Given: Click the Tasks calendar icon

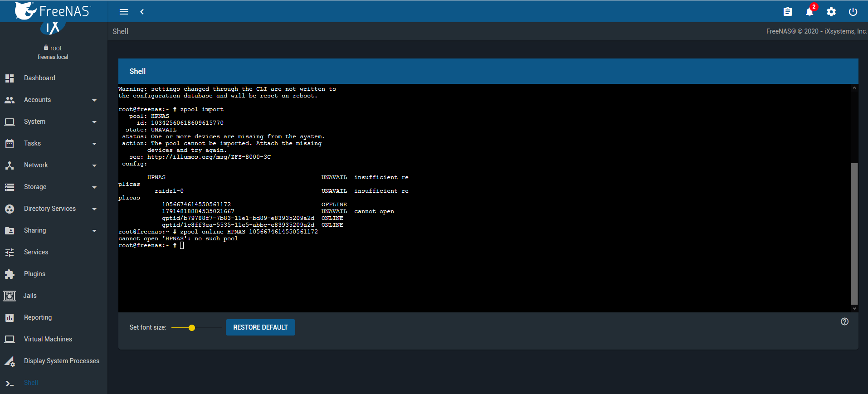Looking at the screenshot, I should (10, 144).
